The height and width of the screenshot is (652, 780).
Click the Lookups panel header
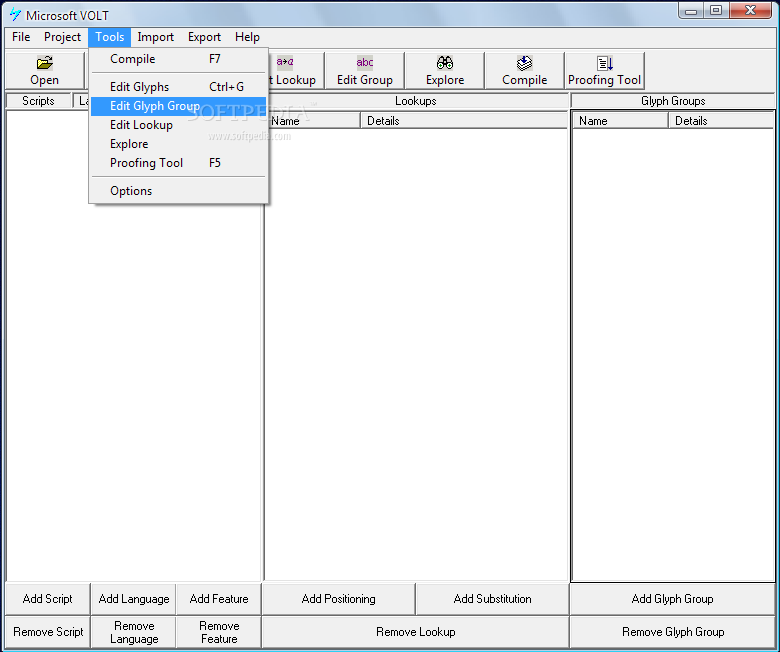coord(416,101)
